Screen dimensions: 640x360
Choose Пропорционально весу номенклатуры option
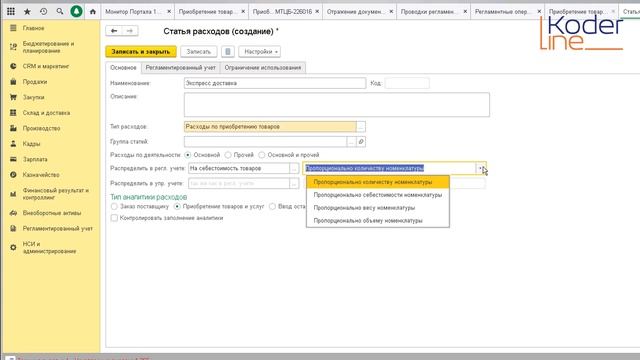(x=378, y=208)
